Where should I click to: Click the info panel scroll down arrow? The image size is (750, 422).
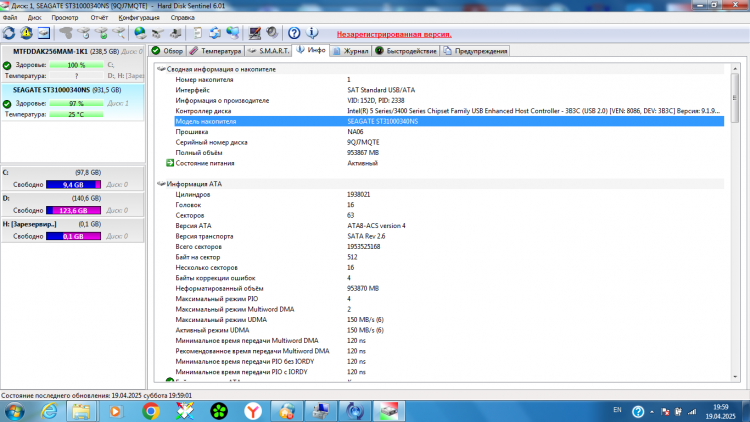click(735, 377)
